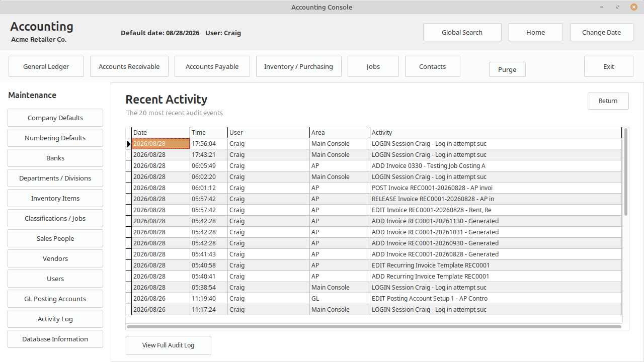Screen dimensions: 644x362
Task: Select the ADD Invoice 0330 activity row
Action: [x=374, y=165]
